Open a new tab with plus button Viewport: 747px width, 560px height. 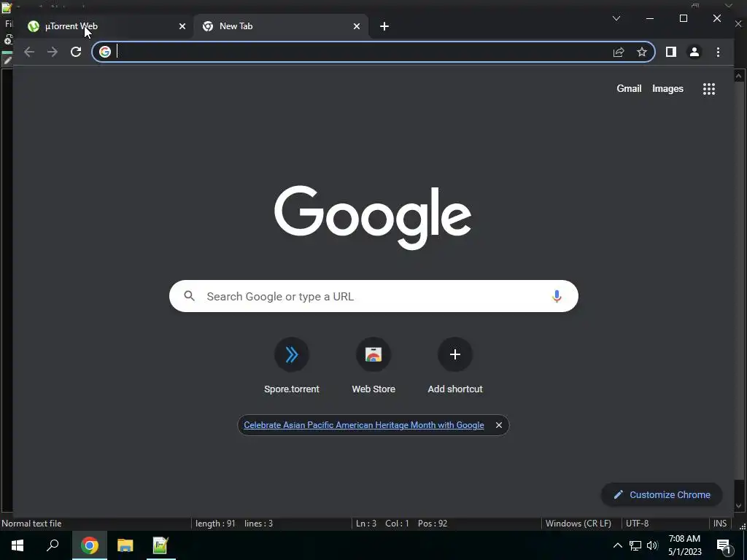(x=384, y=27)
